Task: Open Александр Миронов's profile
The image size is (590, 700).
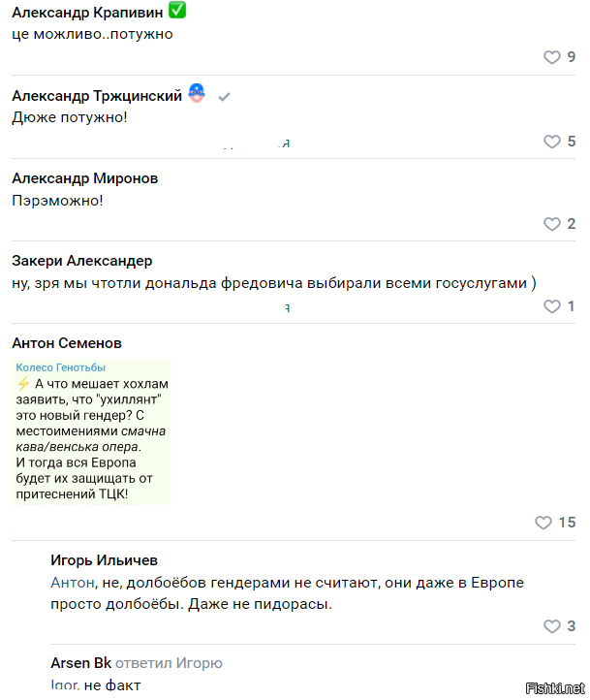Action: [x=84, y=178]
